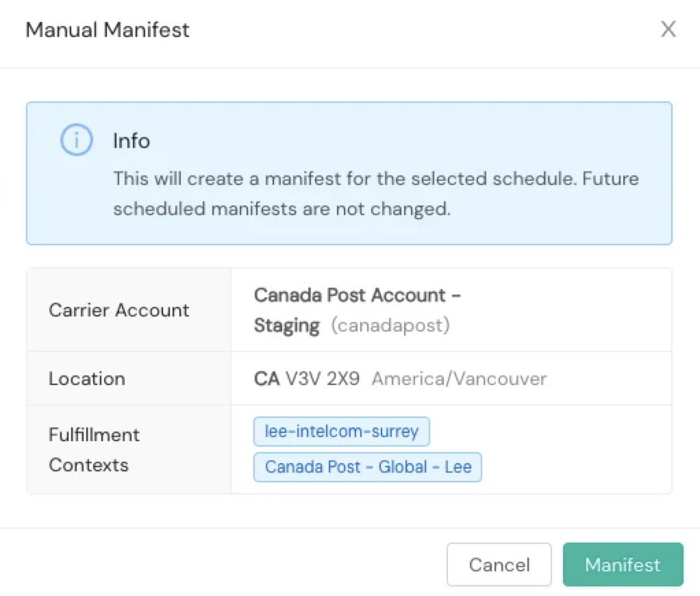Screen dimensions: 700x596
Task: Click the bold word Staging
Action: pos(286,325)
